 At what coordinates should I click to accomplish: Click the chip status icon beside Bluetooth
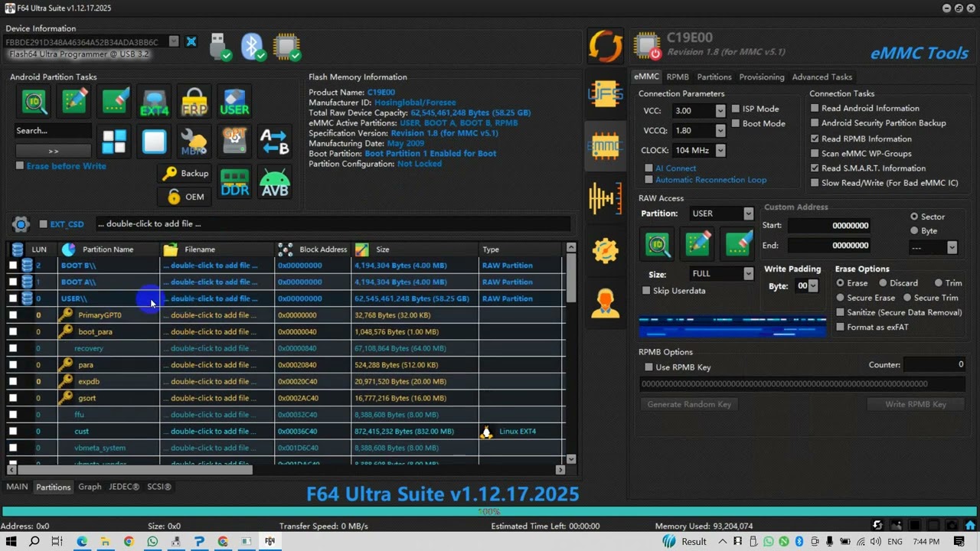click(287, 46)
